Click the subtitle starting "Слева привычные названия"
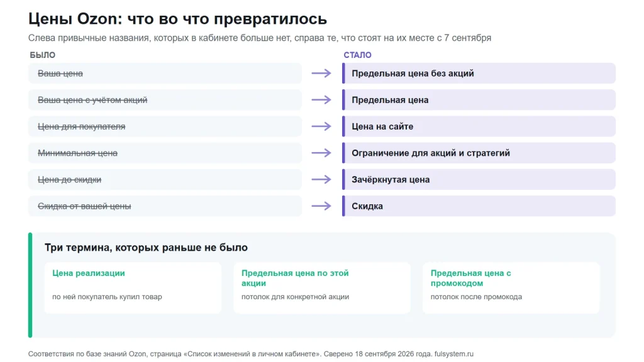The height and width of the screenshot is (362, 644). pyautogui.click(x=260, y=38)
